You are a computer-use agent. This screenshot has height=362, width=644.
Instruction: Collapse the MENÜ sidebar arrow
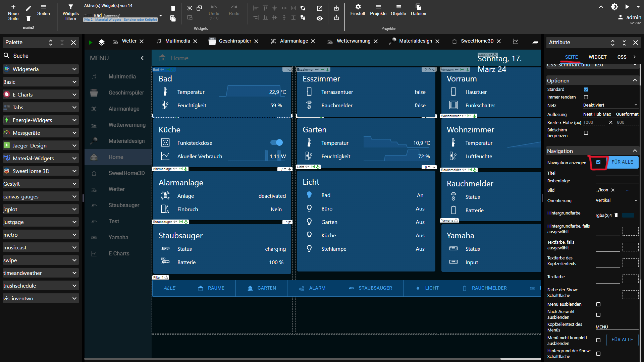(142, 58)
